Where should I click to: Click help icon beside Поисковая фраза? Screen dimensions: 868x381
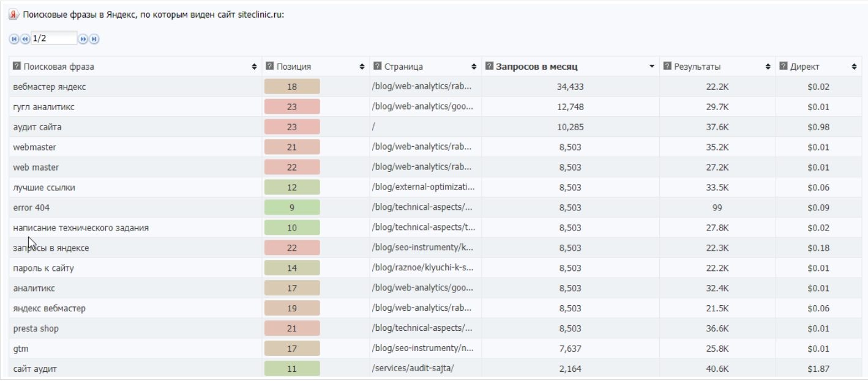click(x=17, y=66)
